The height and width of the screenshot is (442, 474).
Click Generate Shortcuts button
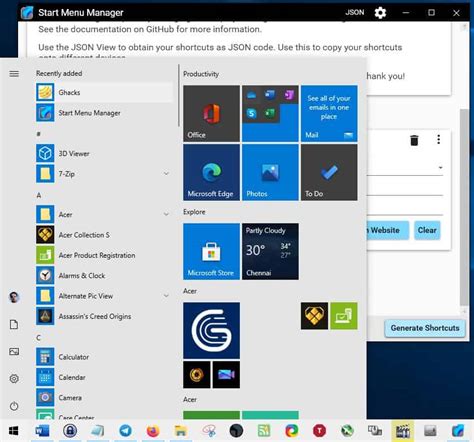tap(425, 328)
